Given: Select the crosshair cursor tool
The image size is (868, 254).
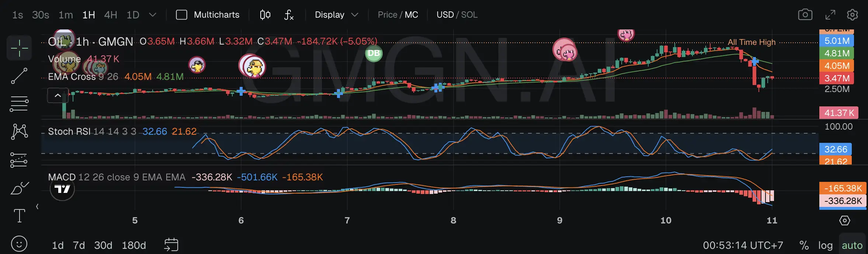Looking at the screenshot, I should pos(19,48).
